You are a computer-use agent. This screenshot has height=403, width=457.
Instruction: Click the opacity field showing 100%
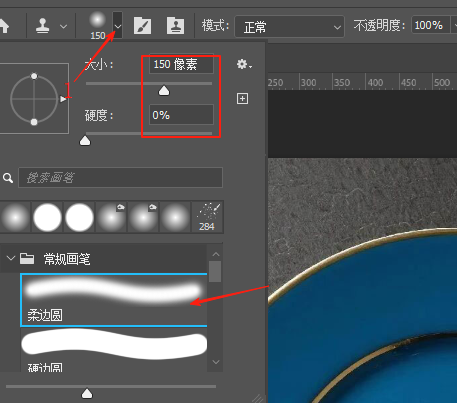431,25
